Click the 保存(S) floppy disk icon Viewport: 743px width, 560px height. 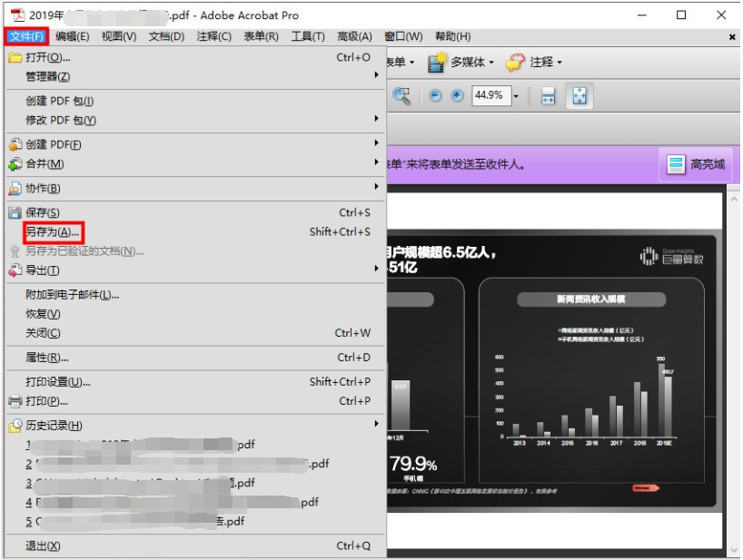pyautogui.click(x=15, y=212)
